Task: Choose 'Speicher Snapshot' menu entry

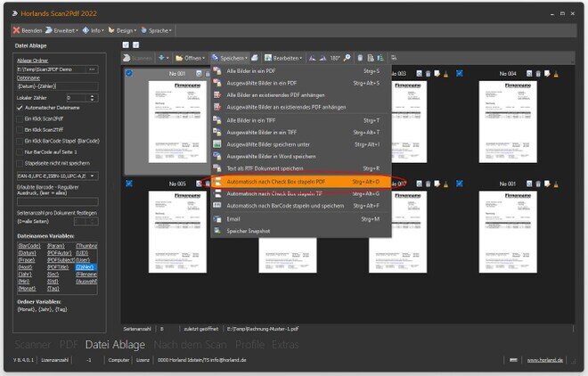Action: click(301, 232)
